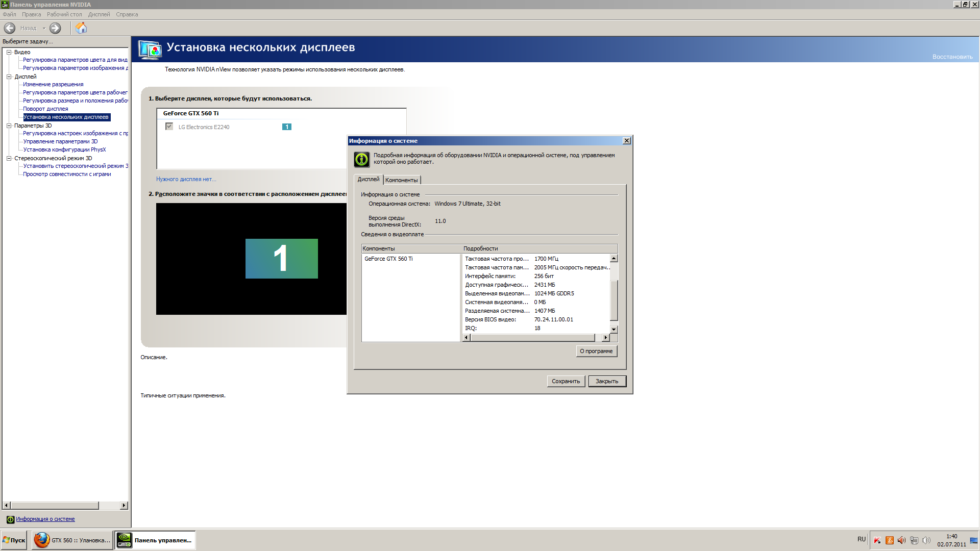This screenshot has height=551, width=980.
Task: Click the system information icon at bottom left
Action: tap(10, 519)
